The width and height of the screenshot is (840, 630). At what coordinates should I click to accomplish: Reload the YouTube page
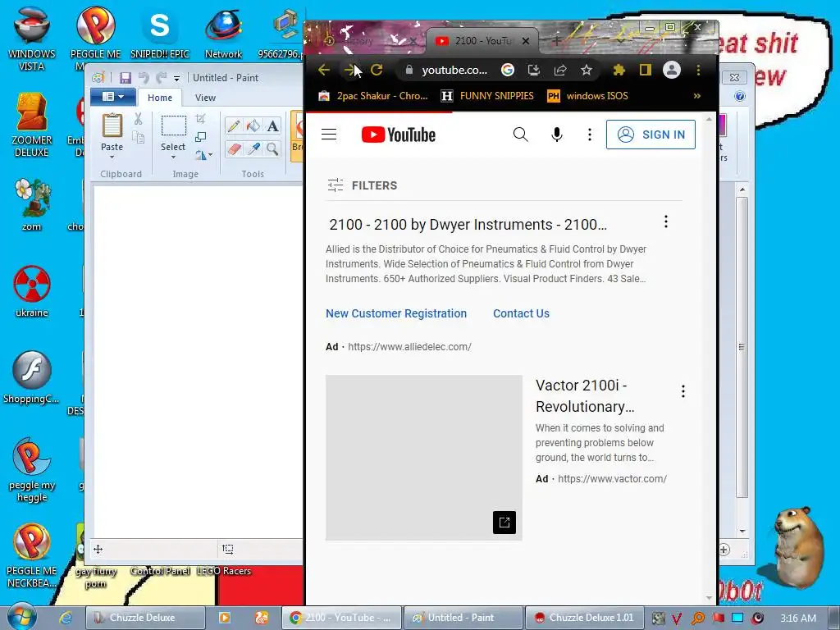377,70
